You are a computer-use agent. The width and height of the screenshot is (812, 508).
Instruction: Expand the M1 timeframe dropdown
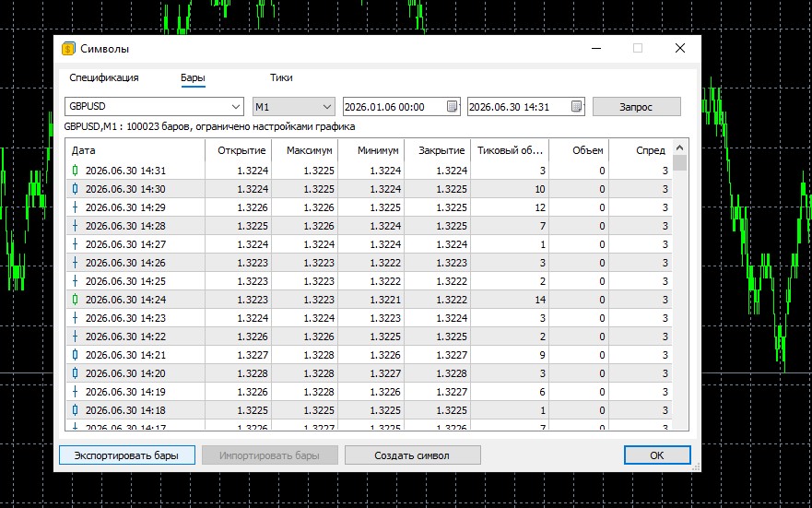[x=327, y=107]
